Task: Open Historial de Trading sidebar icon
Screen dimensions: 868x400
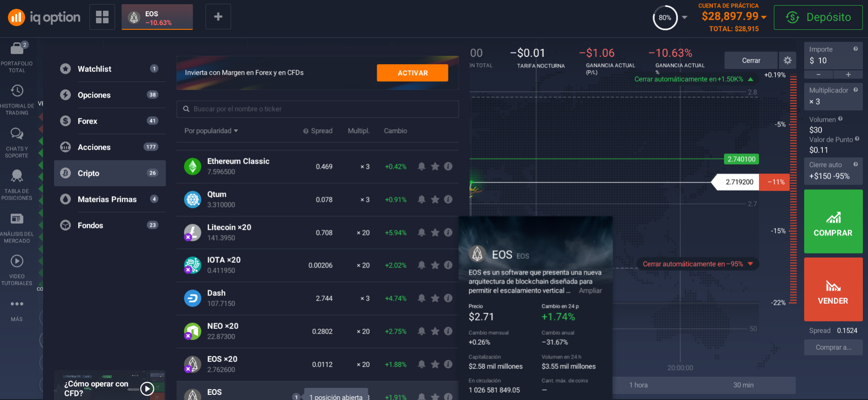Action: pos(17,91)
